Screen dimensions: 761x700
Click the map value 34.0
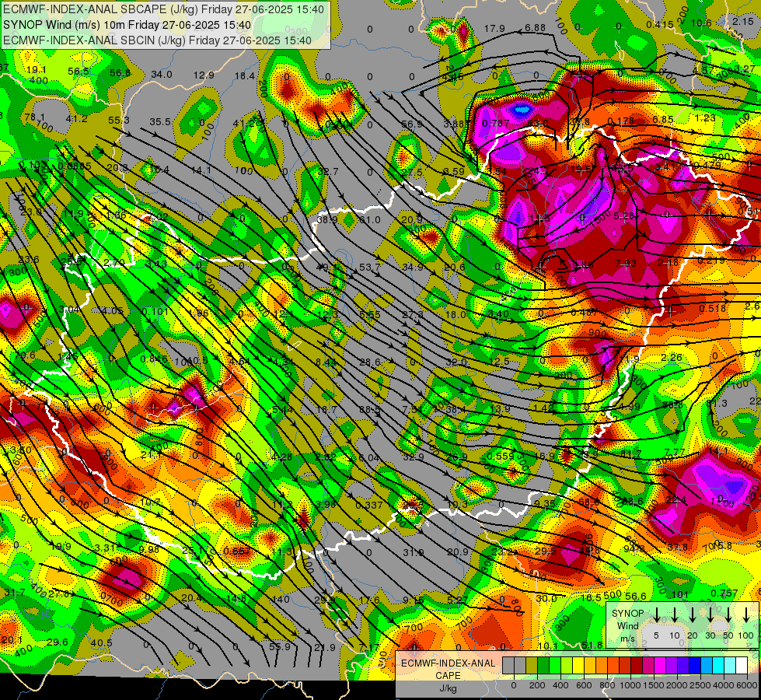[x=162, y=75]
